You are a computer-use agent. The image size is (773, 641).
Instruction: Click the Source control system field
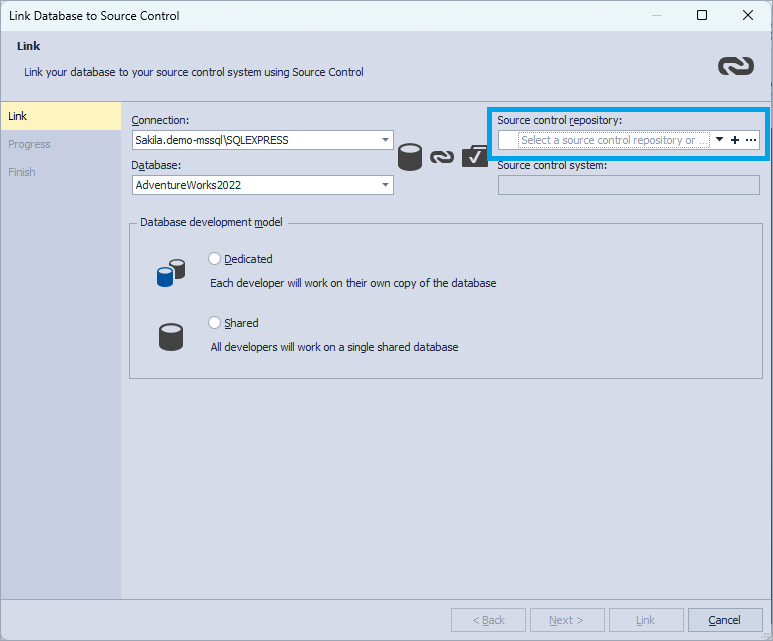click(629, 185)
